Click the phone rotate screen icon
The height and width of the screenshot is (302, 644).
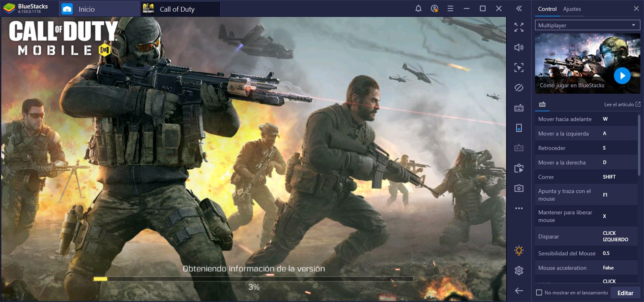[519, 128]
